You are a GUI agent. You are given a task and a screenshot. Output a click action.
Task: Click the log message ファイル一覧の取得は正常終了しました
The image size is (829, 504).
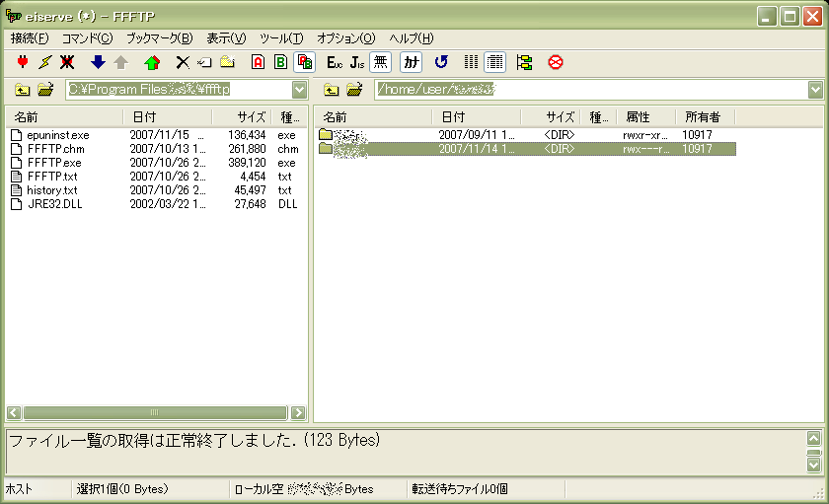[194, 440]
